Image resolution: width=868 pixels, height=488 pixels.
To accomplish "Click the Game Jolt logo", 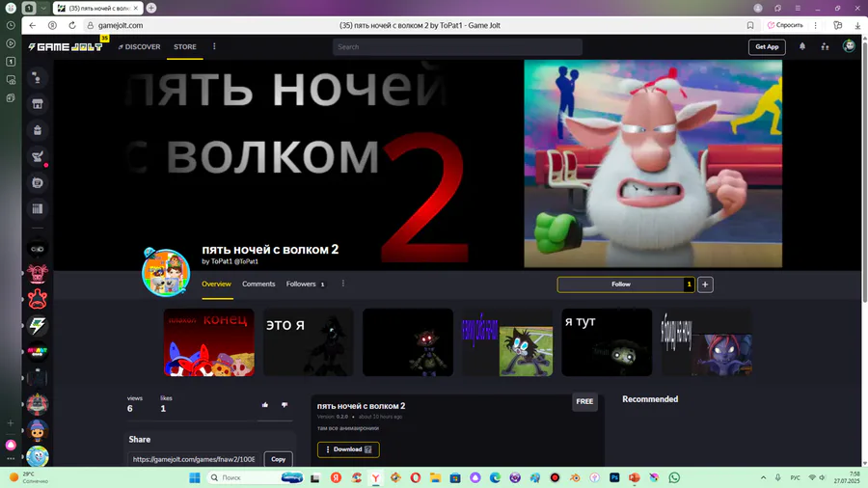I will pyautogui.click(x=66, y=47).
